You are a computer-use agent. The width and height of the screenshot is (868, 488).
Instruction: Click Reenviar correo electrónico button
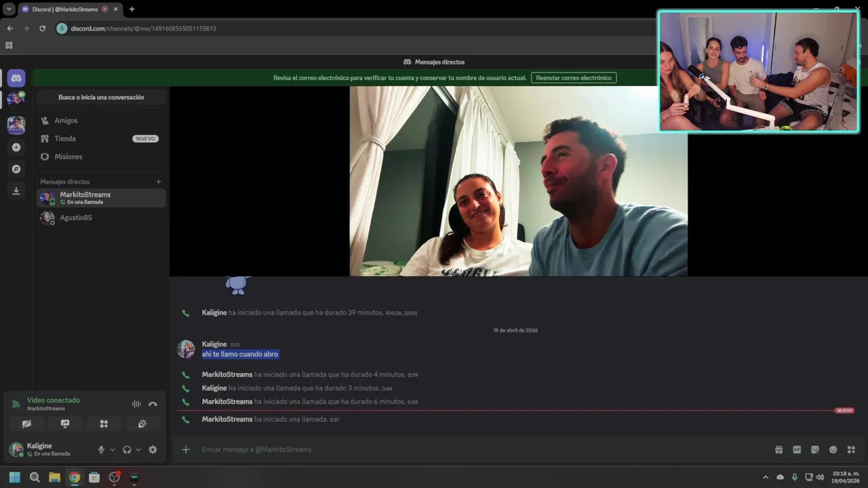[x=574, y=78]
